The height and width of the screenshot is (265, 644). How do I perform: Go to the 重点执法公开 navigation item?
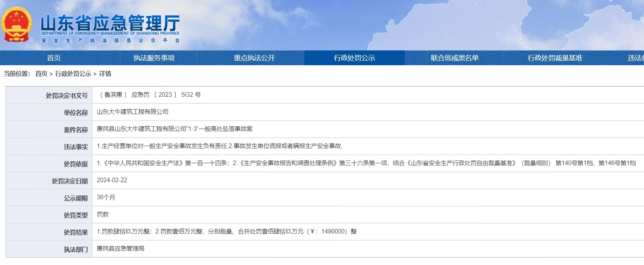point(254,58)
